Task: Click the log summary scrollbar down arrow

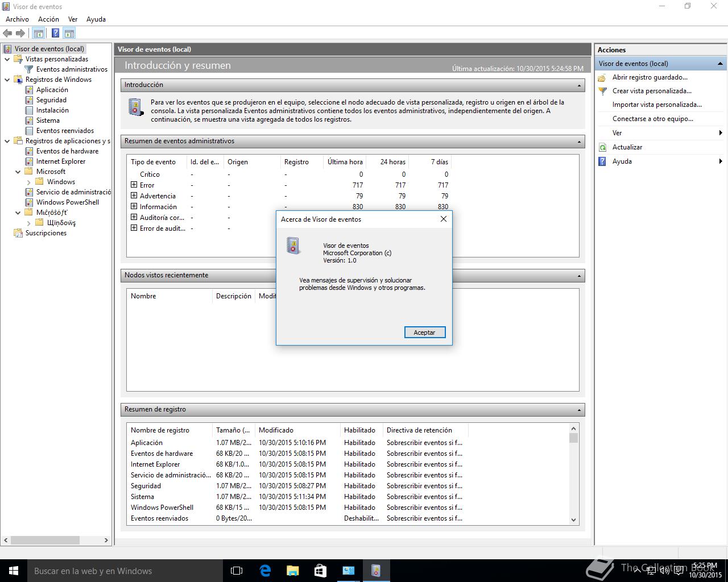Action: [x=573, y=519]
